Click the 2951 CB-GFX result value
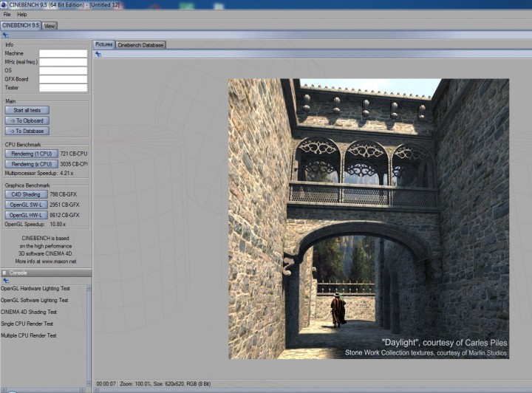 [x=64, y=205]
